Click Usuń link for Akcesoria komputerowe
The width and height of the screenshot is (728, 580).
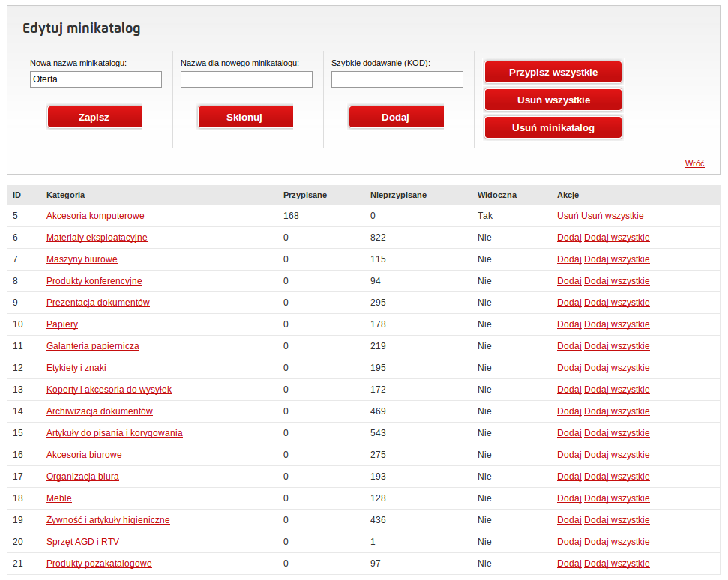point(568,216)
